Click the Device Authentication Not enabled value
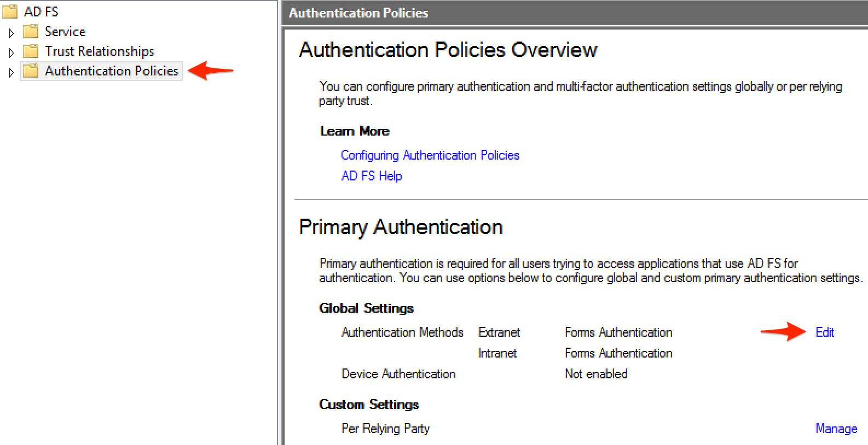This screenshot has width=868, height=445. click(596, 374)
